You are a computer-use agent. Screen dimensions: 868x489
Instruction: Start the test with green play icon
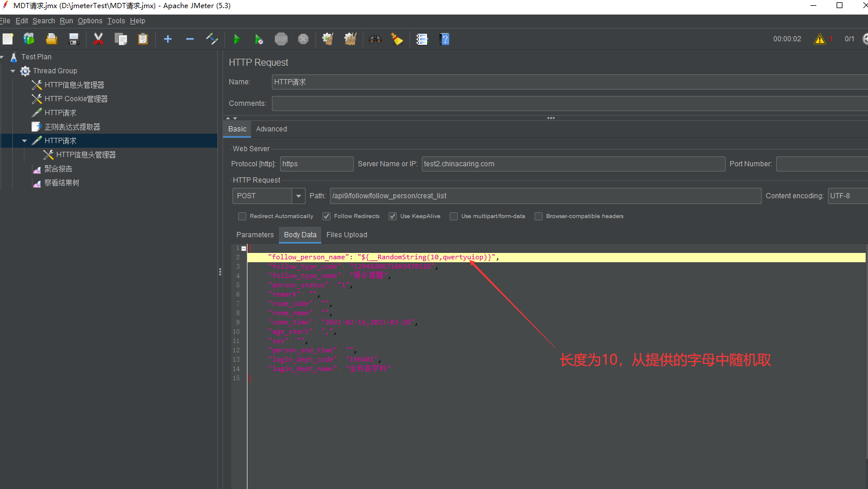[x=236, y=39]
